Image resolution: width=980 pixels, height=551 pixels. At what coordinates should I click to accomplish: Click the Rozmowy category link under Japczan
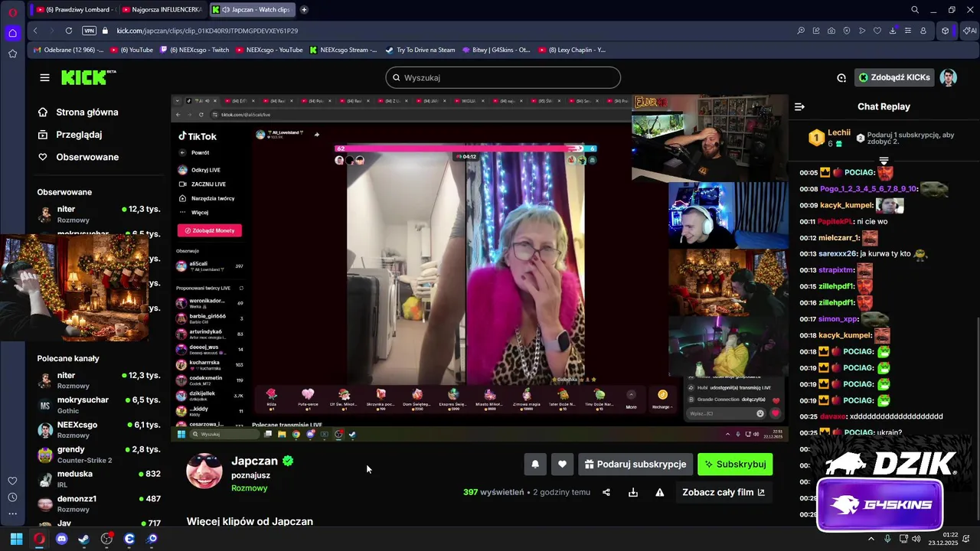(250, 488)
